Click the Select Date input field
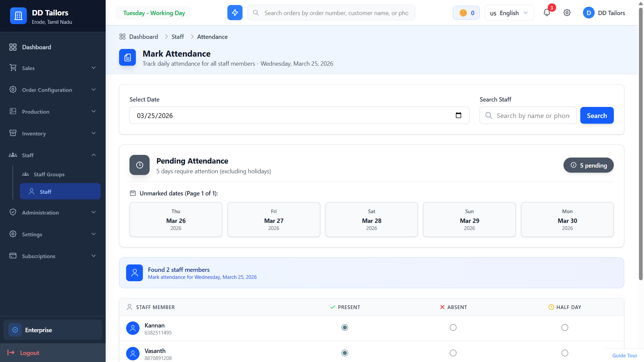 [299, 115]
